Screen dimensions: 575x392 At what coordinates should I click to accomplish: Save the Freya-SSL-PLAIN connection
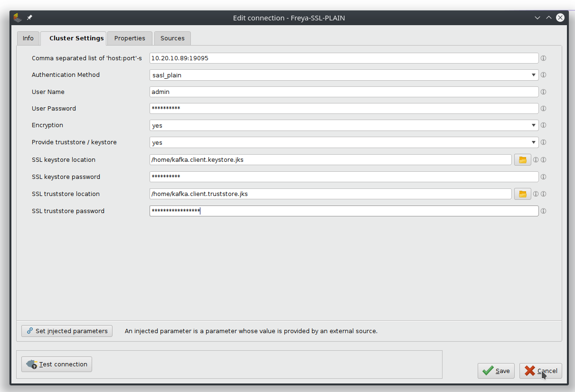pos(496,371)
